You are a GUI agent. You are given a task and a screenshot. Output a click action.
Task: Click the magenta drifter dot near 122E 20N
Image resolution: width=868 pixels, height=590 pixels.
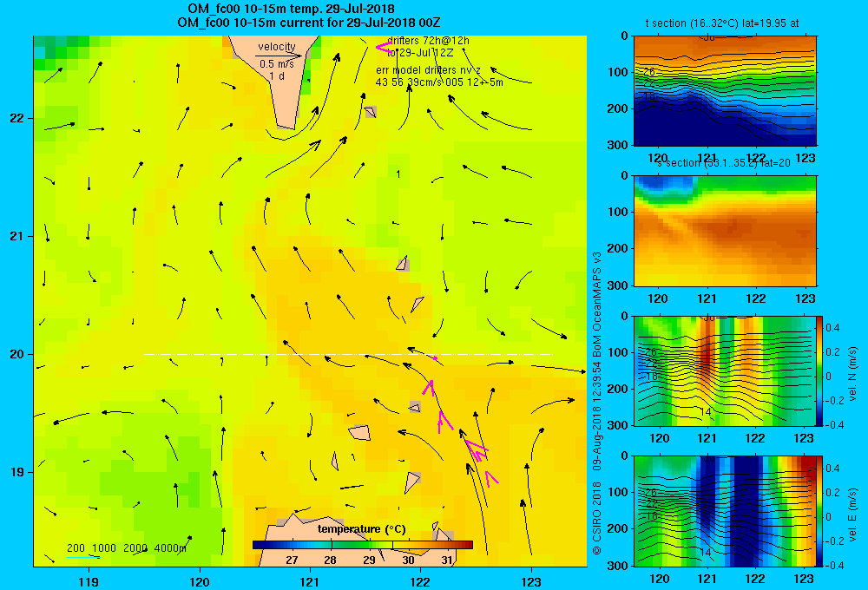[435, 358]
